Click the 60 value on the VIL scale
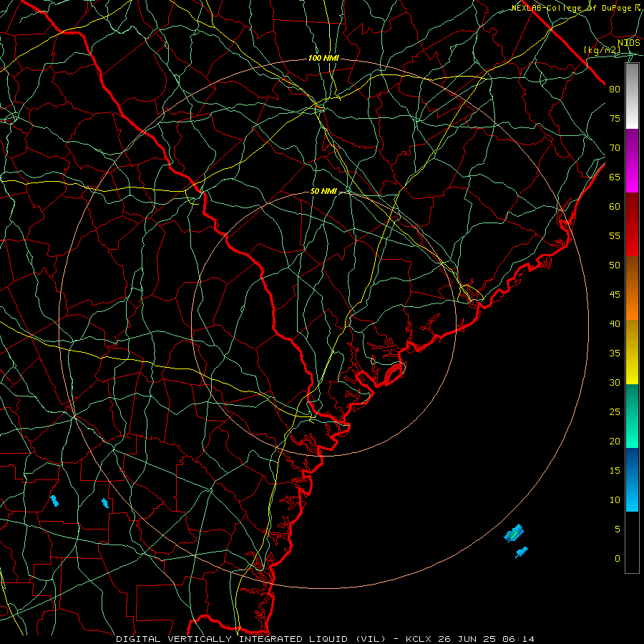The width and height of the screenshot is (644, 644). point(615,207)
